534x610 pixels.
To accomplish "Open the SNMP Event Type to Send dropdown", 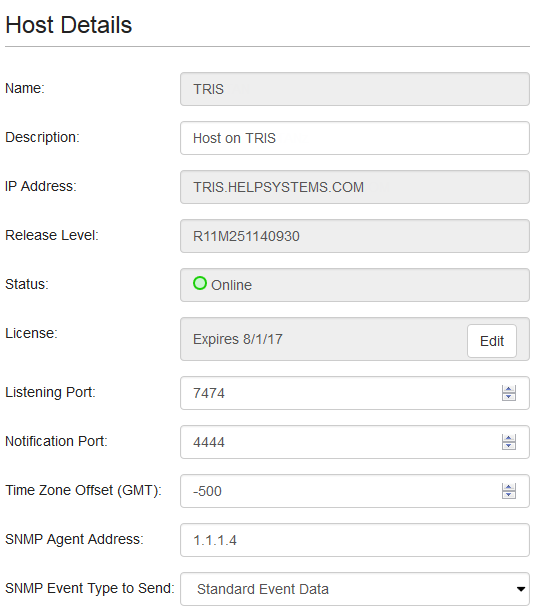I will click(x=355, y=589).
